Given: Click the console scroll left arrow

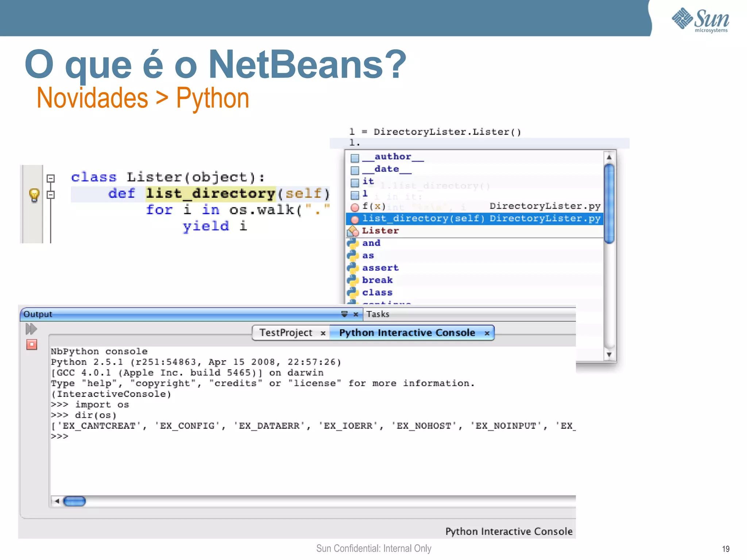Looking at the screenshot, I should pyautogui.click(x=57, y=501).
